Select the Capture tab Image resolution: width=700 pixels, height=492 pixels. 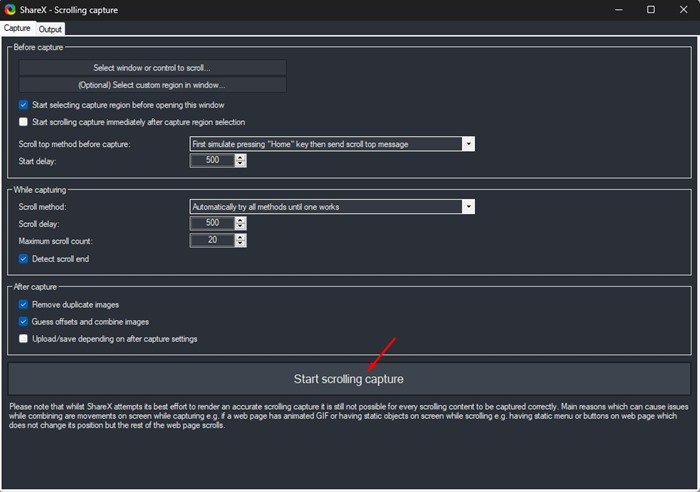[x=17, y=29]
